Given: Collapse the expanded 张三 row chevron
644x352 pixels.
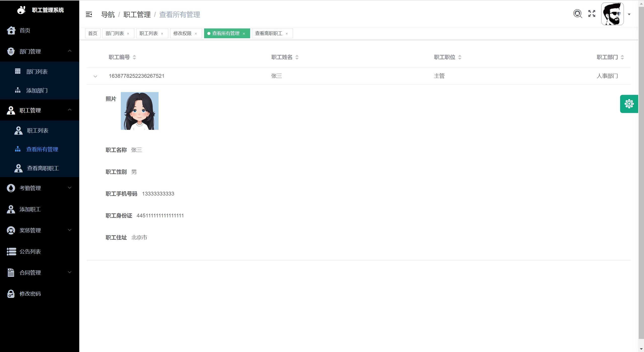Looking at the screenshot, I should point(95,76).
